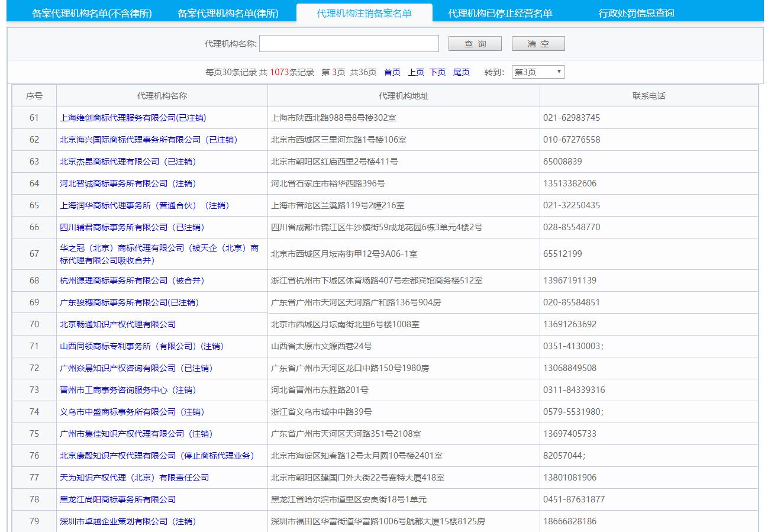Select phone number 010-67276558

tap(572, 140)
